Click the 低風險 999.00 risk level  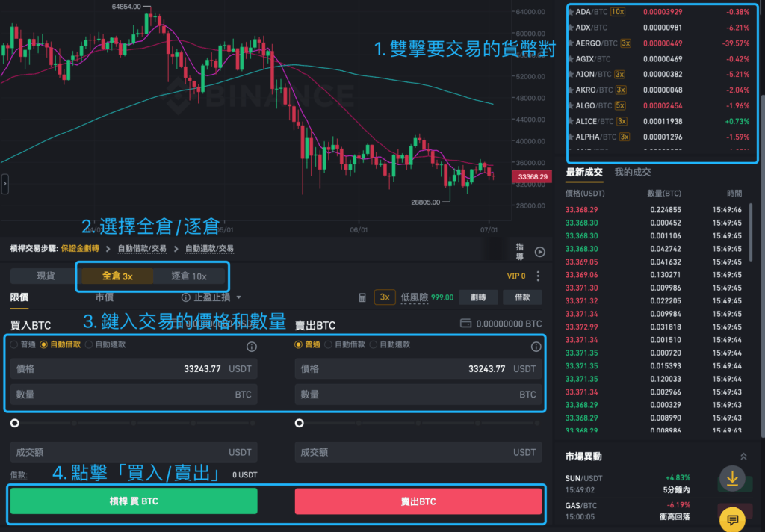(427, 297)
